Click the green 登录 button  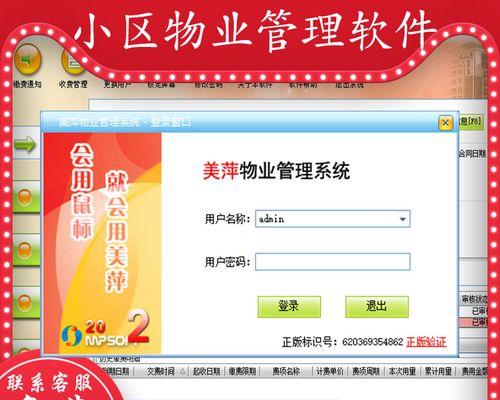pyautogui.click(x=289, y=307)
